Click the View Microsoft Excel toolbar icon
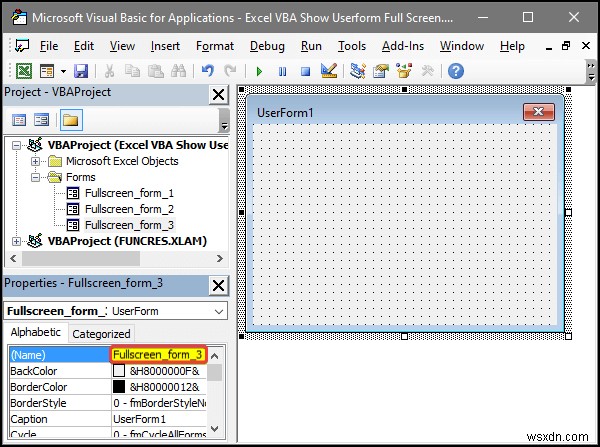The width and height of the screenshot is (600, 447). tap(24, 71)
